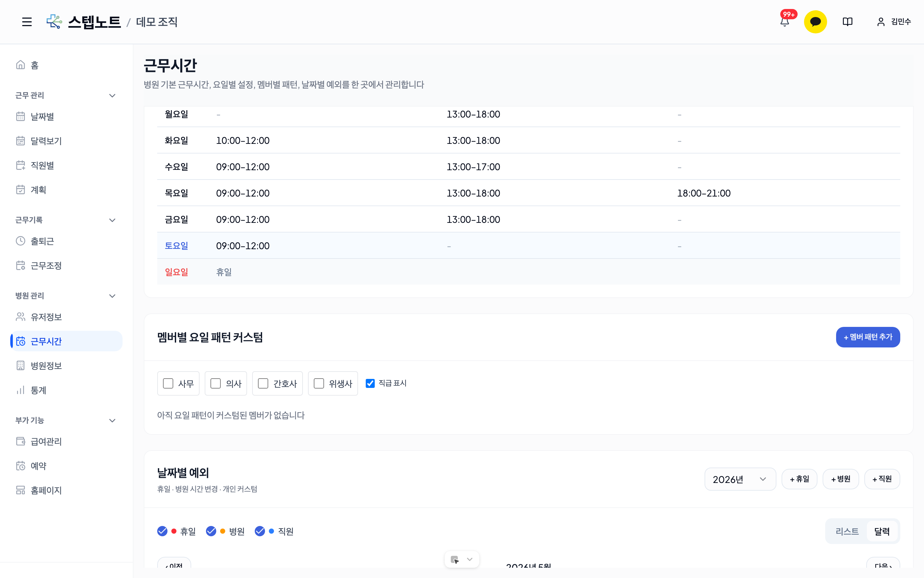This screenshot has height=578, width=924.
Task: Open the dropdown chevron beside cursor tool
Action: (x=470, y=559)
